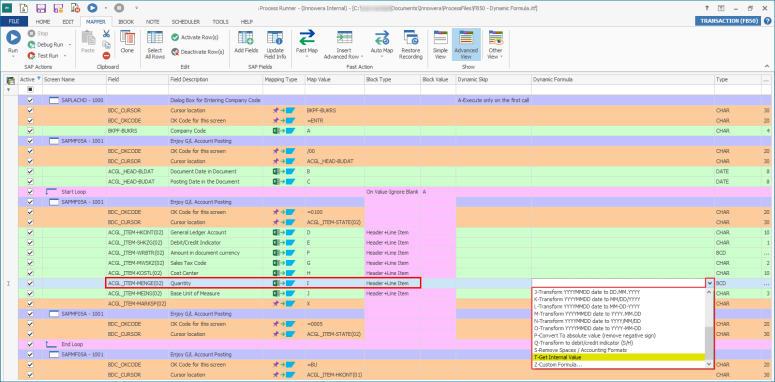
Task: Toggle Active checkbox for SAPLACHD - 1000 row
Action: tap(30, 100)
